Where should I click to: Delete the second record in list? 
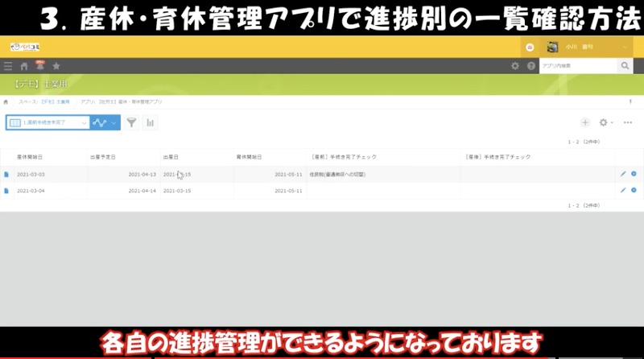point(634,191)
